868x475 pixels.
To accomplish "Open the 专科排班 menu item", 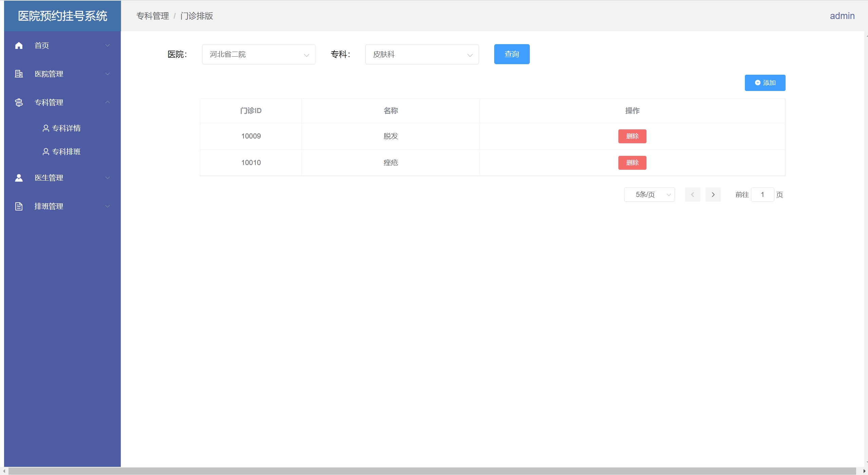I will (66, 151).
